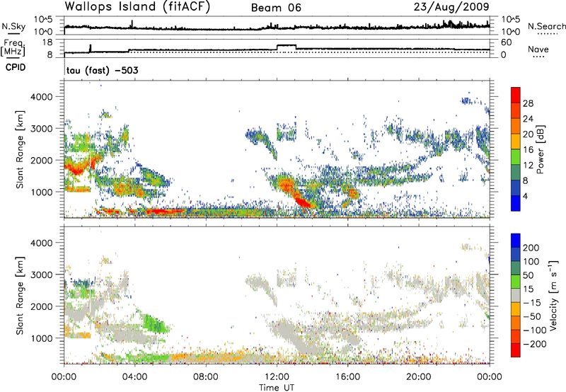Click '1000' tick on the Power panel axis
This screenshot has height=392, width=566.
[42, 192]
